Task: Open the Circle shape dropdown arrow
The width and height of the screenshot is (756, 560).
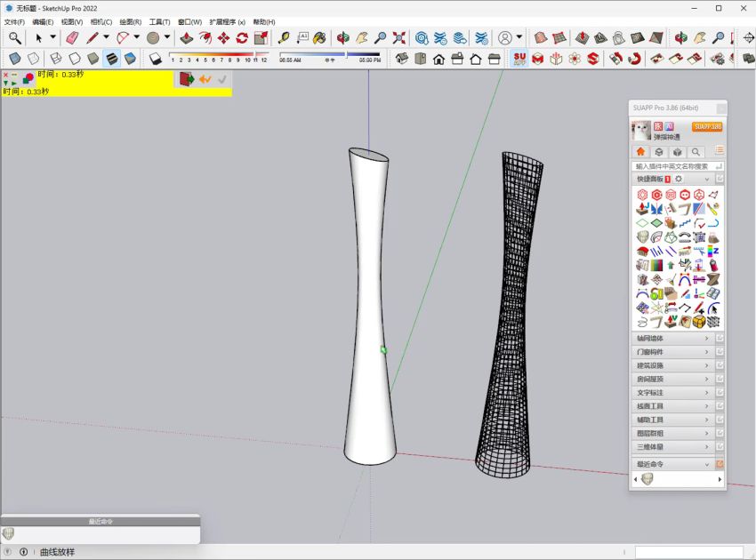Action: click(x=167, y=37)
